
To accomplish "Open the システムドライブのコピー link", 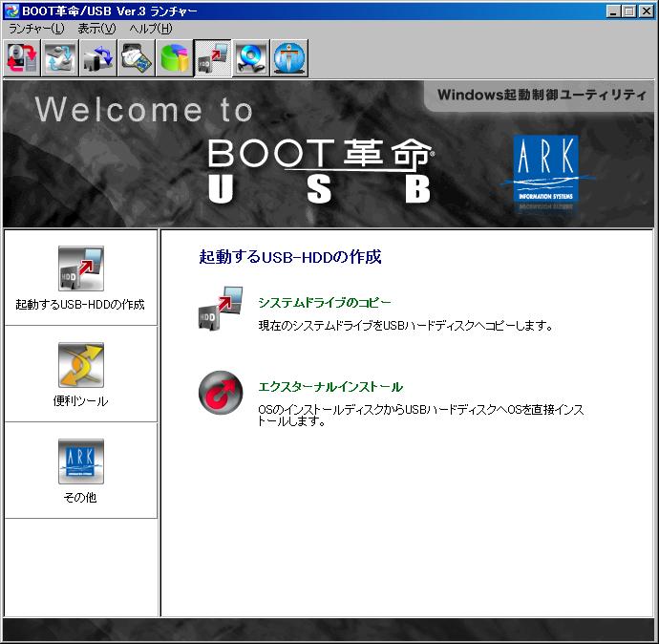I will click(325, 302).
